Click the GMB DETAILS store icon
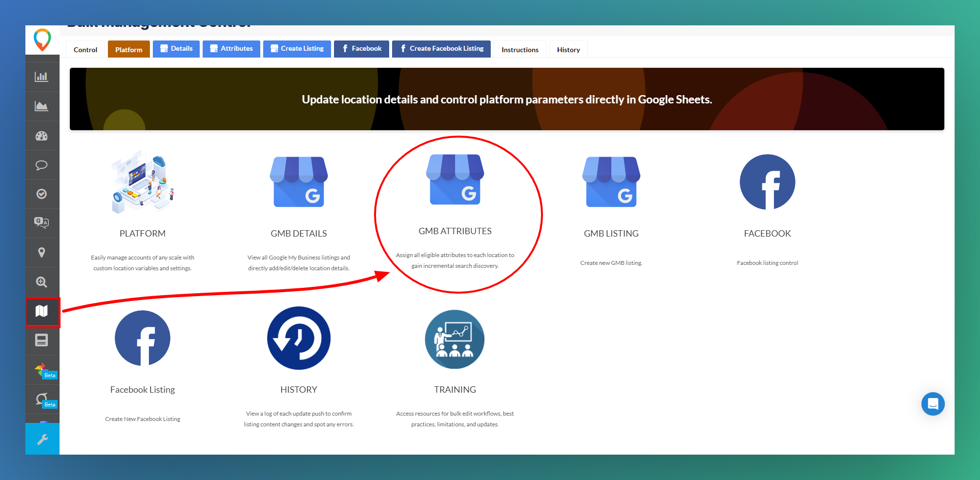Image resolution: width=980 pixels, height=480 pixels. [x=299, y=181]
